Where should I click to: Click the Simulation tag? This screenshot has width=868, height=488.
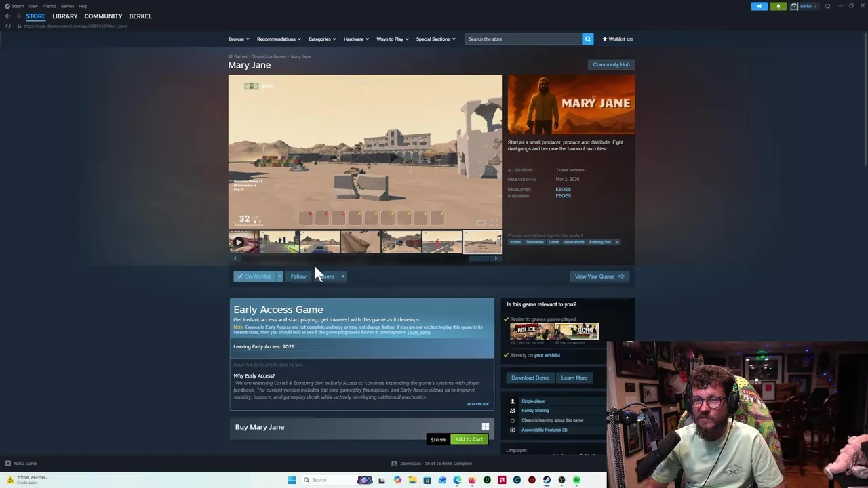[534, 242]
